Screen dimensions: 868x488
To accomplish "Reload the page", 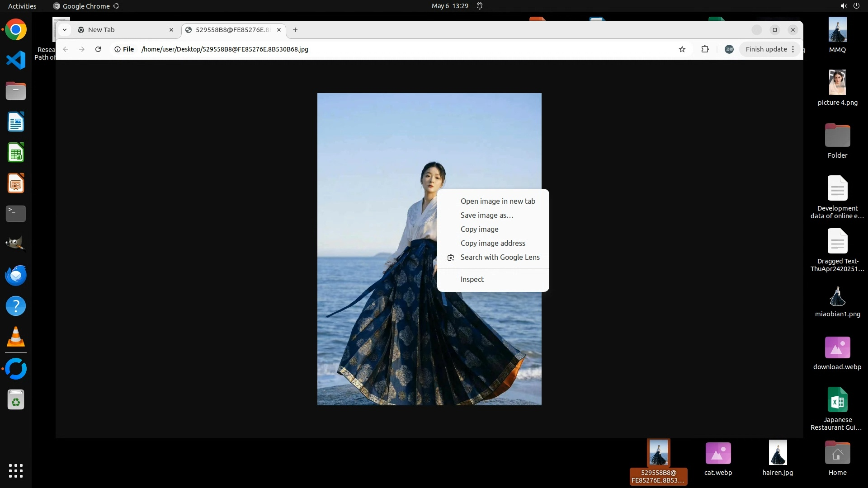I will click(98, 49).
